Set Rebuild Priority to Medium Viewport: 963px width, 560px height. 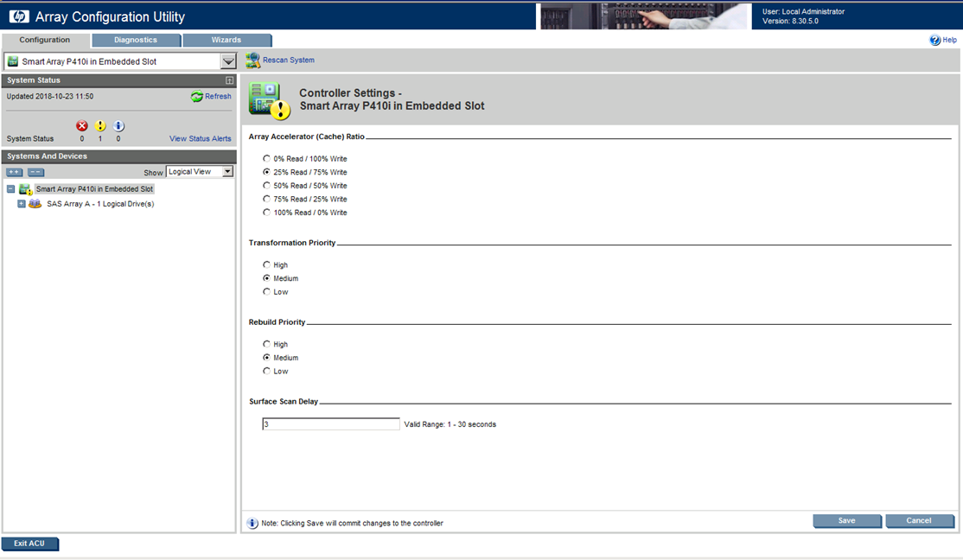click(266, 358)
